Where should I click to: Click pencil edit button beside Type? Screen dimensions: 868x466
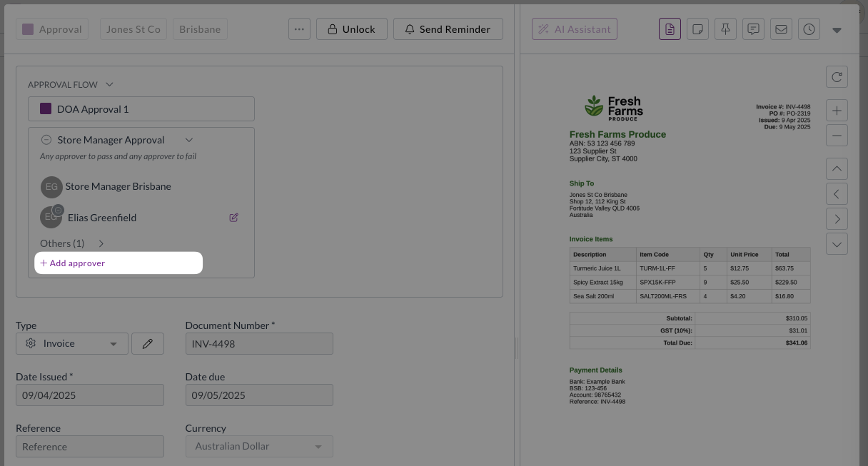[x=148, y=343]
